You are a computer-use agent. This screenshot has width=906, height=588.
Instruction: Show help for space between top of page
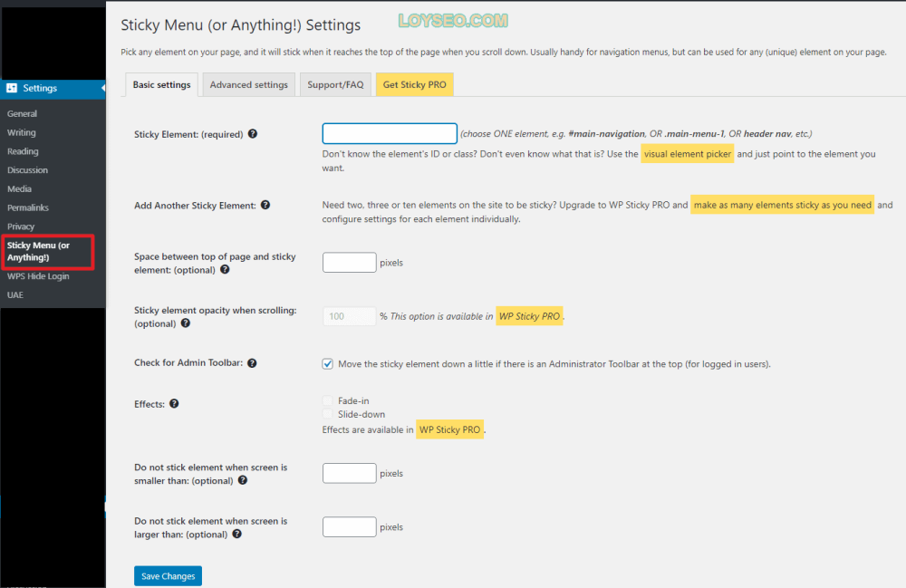click(225, 269)
